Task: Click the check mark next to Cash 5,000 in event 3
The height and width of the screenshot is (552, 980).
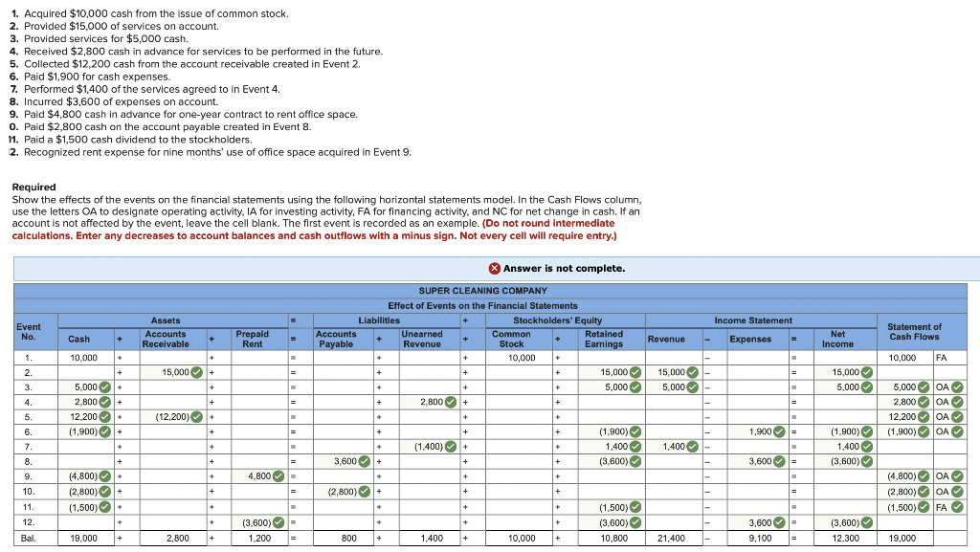Action: tap(105, 387)
